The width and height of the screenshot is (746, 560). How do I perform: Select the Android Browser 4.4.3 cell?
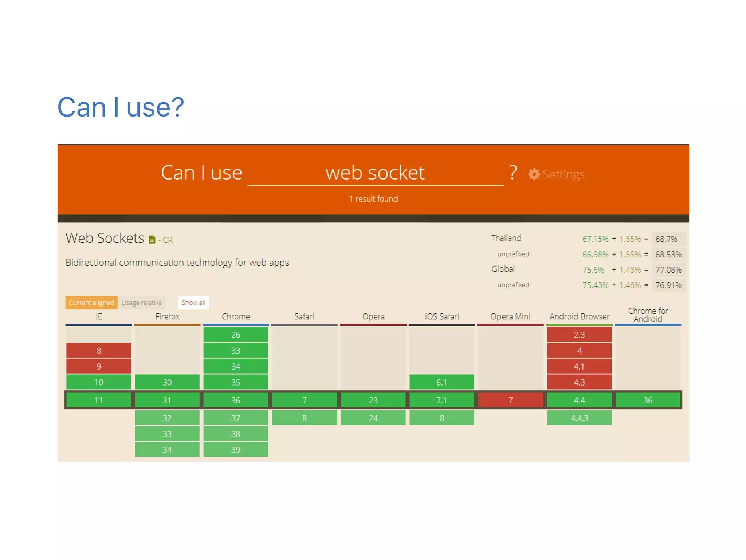pos(579,418)
